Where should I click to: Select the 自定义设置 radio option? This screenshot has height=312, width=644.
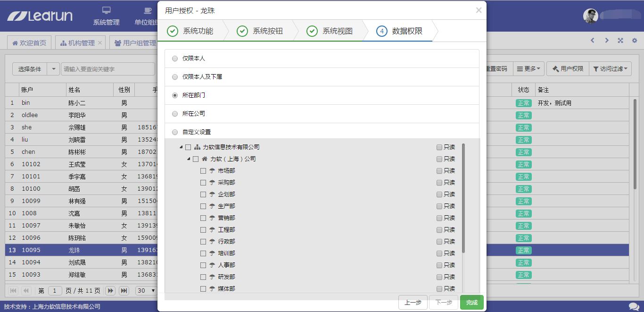click(175, 132)
